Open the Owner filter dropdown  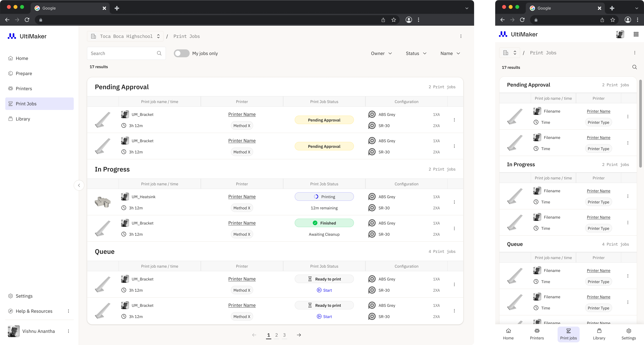click(x=381, y=53)
